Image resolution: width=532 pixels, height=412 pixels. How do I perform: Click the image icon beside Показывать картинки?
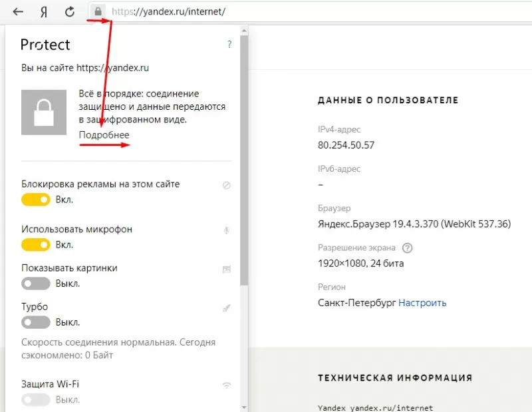point(226,268)
